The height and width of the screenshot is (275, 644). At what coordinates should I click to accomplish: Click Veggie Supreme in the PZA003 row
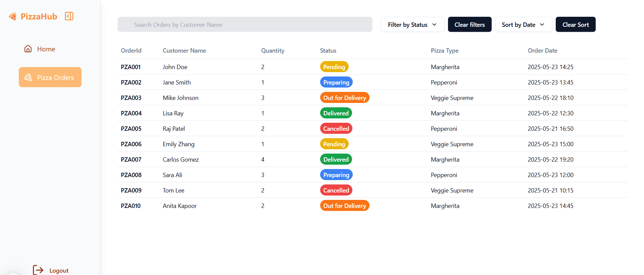pyautogui.click(x=452, y=98)
